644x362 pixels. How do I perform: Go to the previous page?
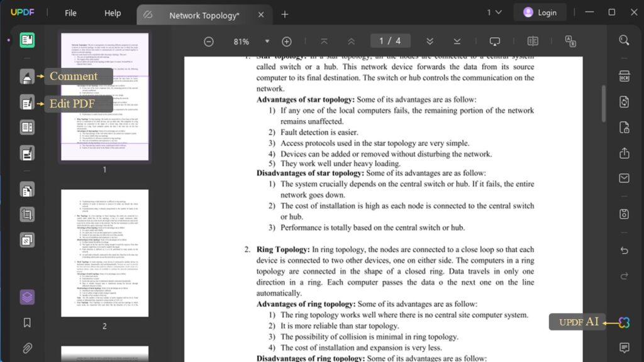click(351, 41)
